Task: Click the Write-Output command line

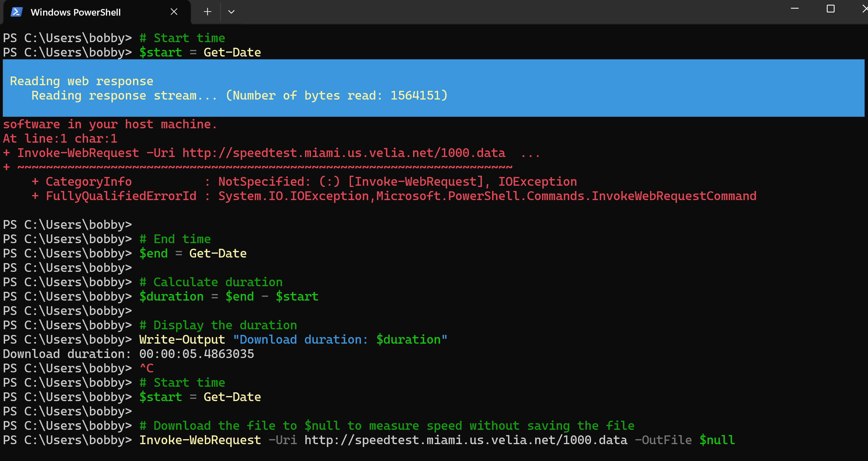Action: pos(293,340)
